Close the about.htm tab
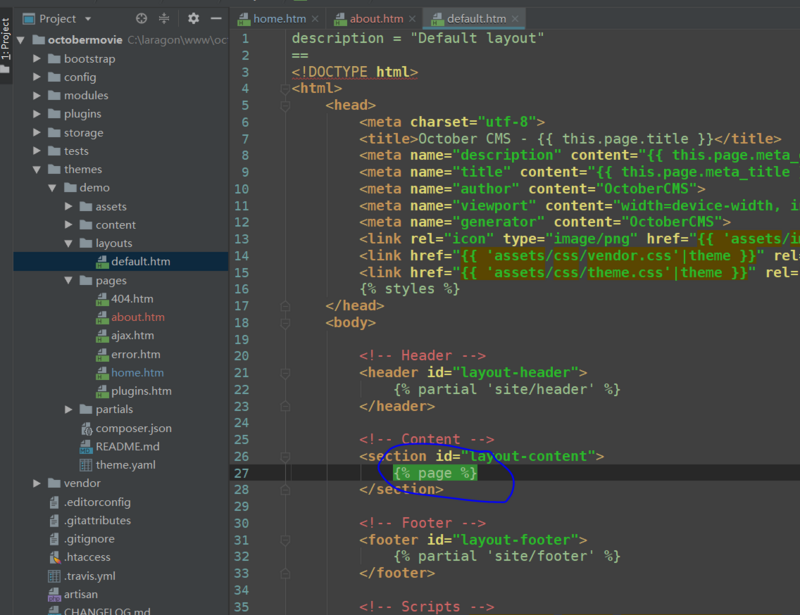The image size is (800, 615). coord(412,19)
